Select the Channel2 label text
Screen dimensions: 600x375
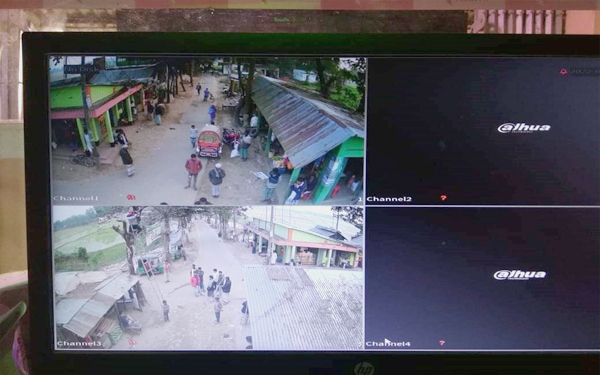point(389,199)
